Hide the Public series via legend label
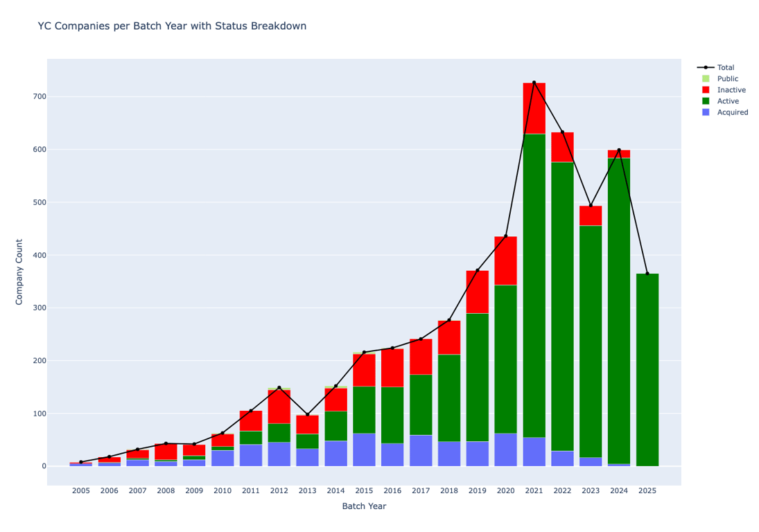 click(x=727, y=79)
